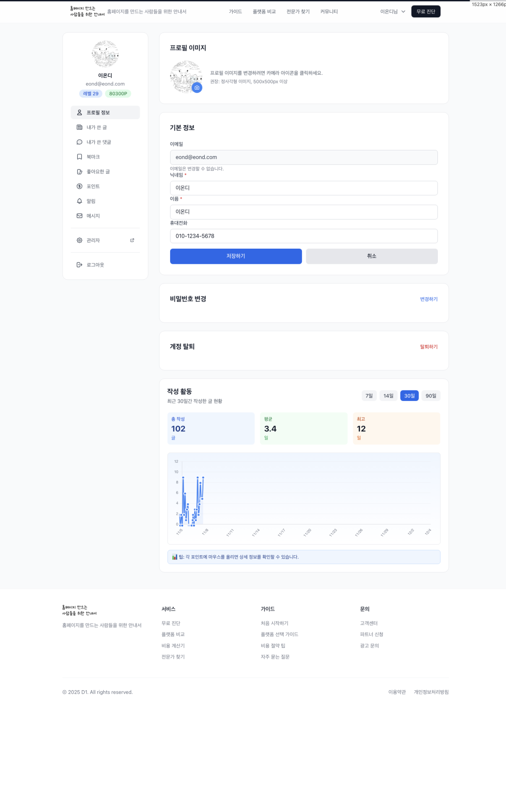Select the 14일 period toggle
Viewport: 506px width, 812px height.
point(388,396)
